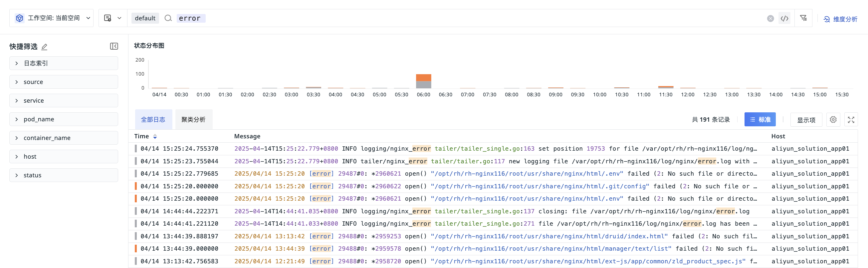Click the default index tag

click(x=145, y=18)
